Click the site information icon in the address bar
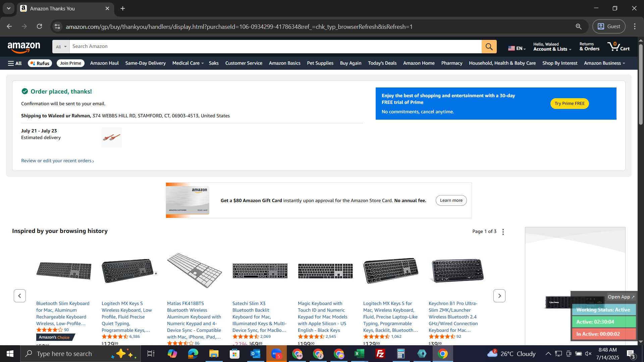 click(x=57, y=26)
